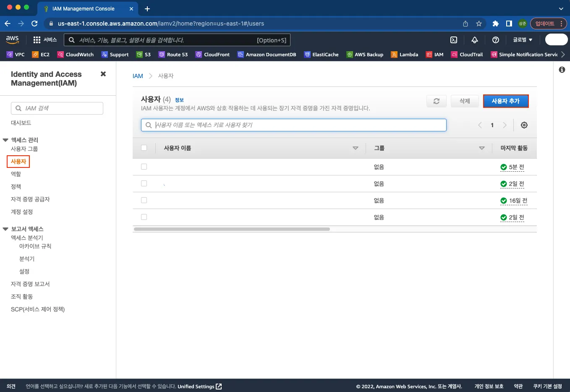
Task: Open the Support favorite shortcut
Action: pyautogui.click(x=115, y=55)
